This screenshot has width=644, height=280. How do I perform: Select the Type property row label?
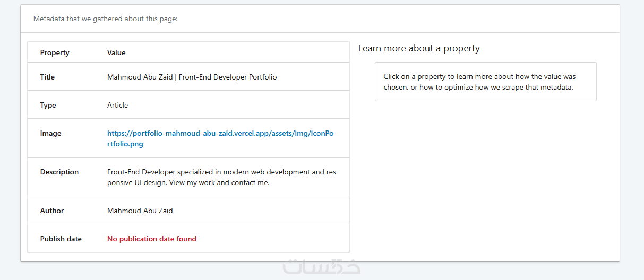click(x=48, y=105)
